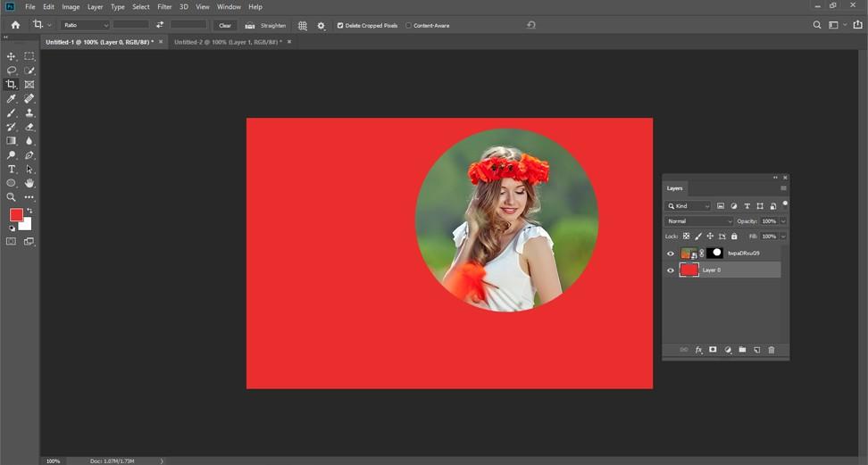Open the Search icon in options bar

pyautogui.click(x=817, y=25)
